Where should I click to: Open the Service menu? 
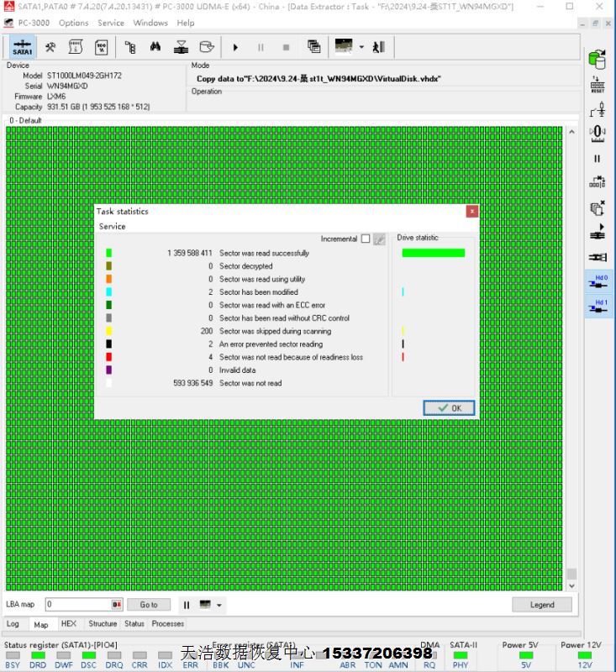coord(111,23)
